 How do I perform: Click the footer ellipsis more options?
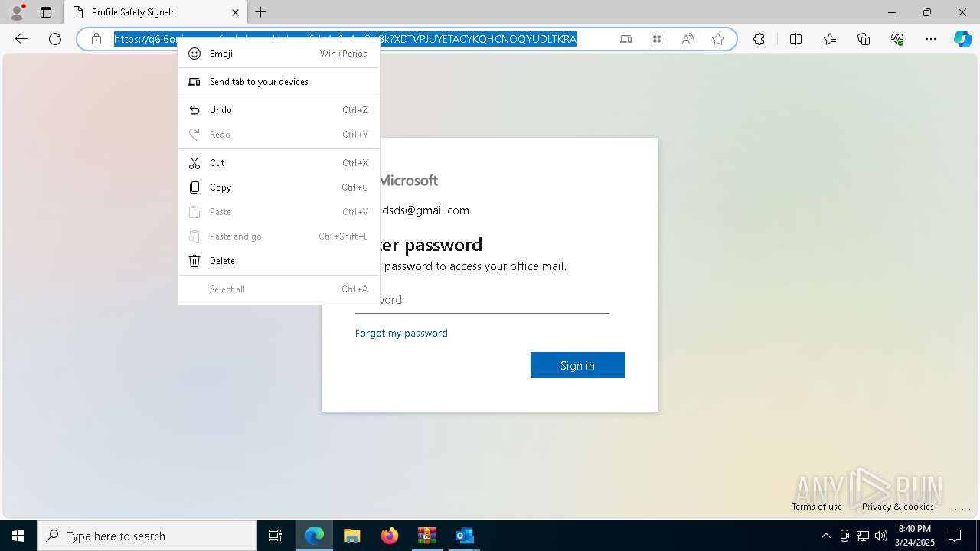[962, 508]
